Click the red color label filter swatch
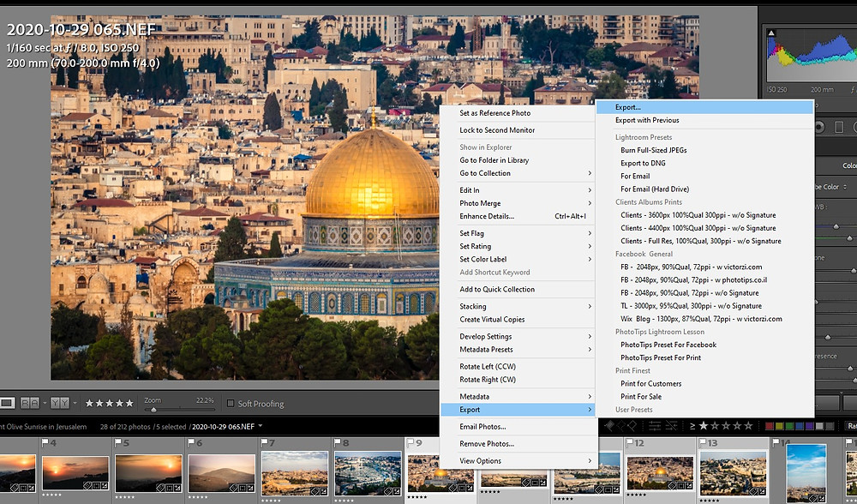The image size is (857, 504). [770, 426]
